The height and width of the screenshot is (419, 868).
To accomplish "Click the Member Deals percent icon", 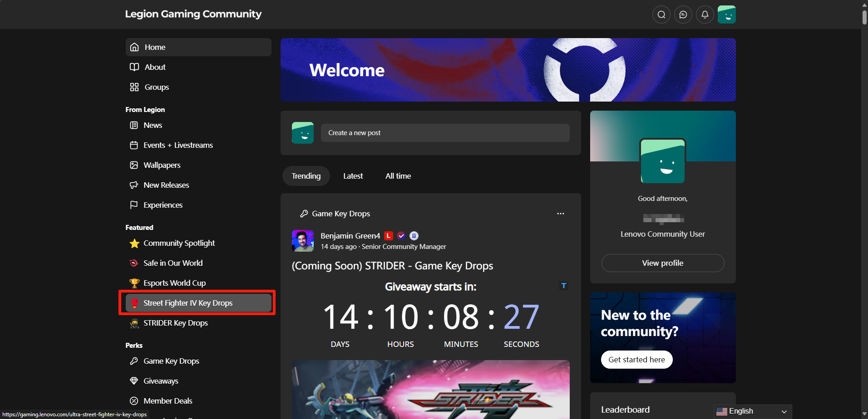I will click(x=134, y=401).
